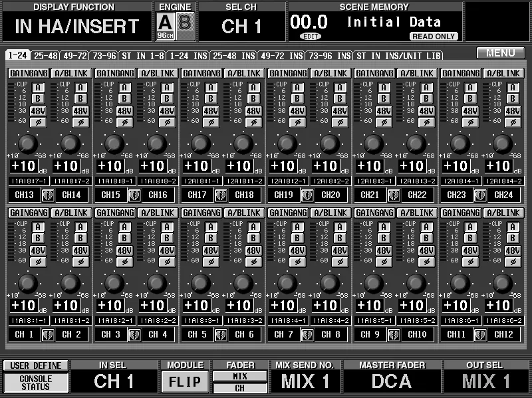The width and height of the screenshot is (532, 398).
Task: Turn on 48V for CH14
Action: 80,111
